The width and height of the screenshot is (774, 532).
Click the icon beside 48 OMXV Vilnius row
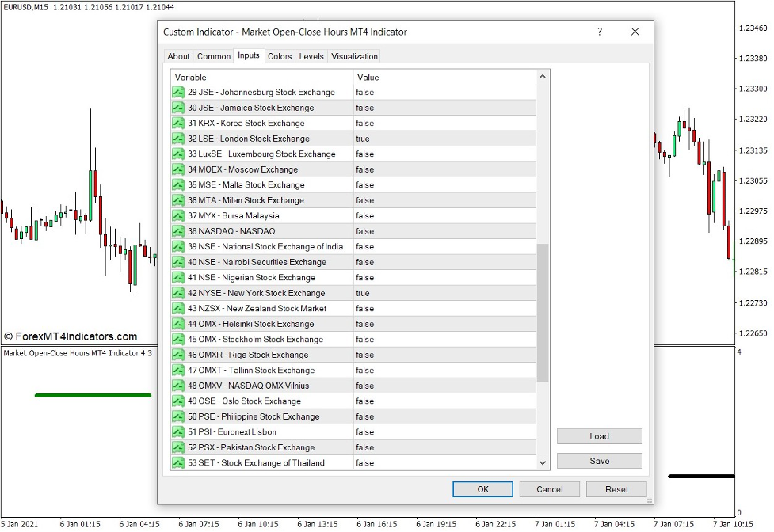[178, 386]
